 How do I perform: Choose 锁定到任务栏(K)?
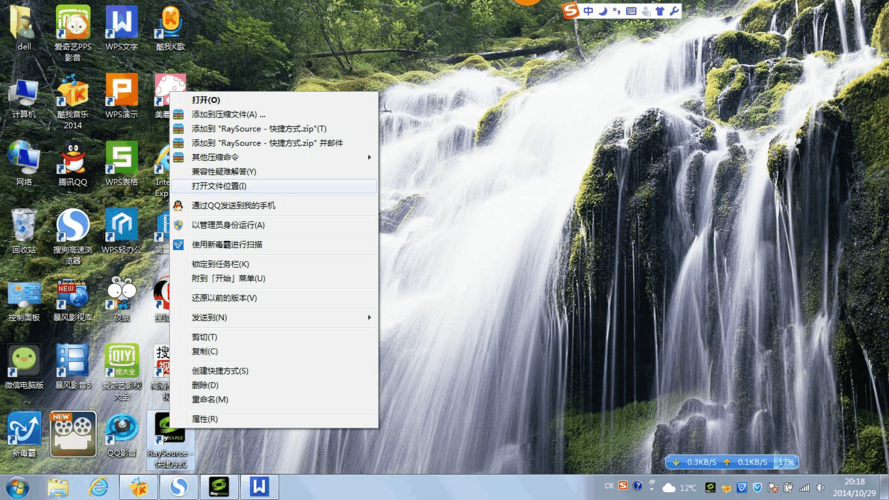point(274,264)
